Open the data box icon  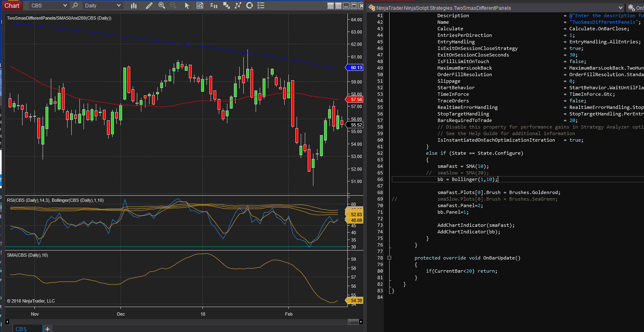(200, 5)
